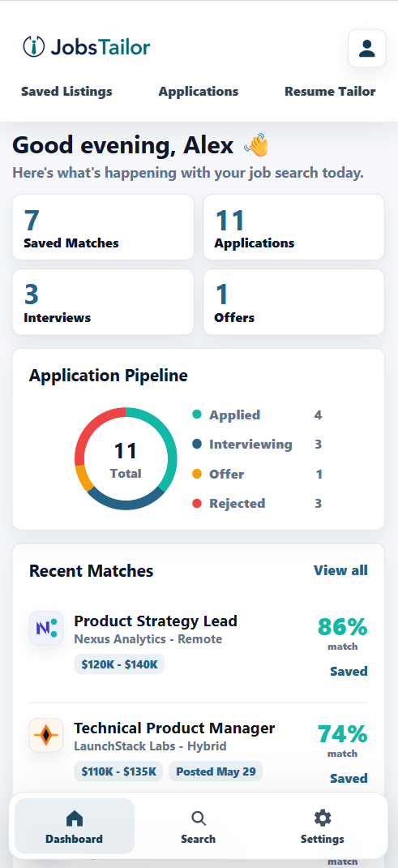
Task: Click the Rejected legend label
Action: [x=238, y=504]
